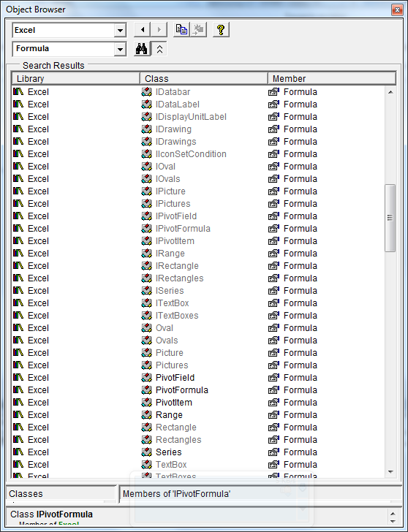
Task: Open the Excel library dropdown arrow
Action: 120,30
